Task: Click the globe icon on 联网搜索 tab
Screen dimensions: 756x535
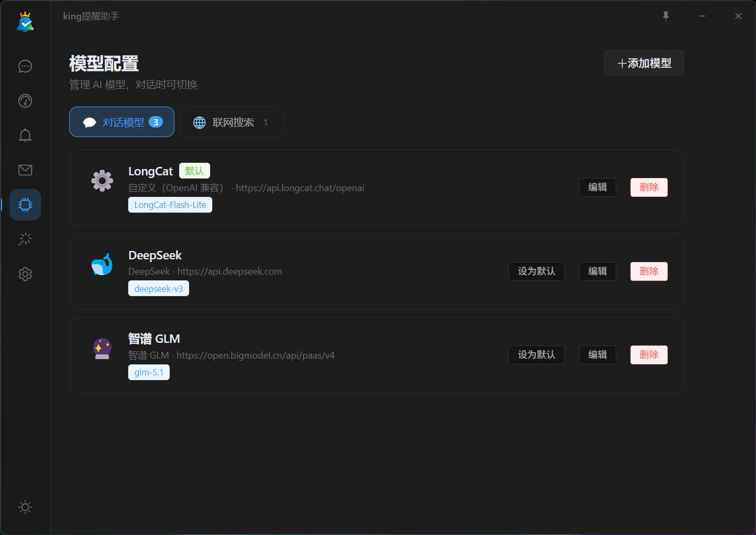Action: click(x=200, y=122)
